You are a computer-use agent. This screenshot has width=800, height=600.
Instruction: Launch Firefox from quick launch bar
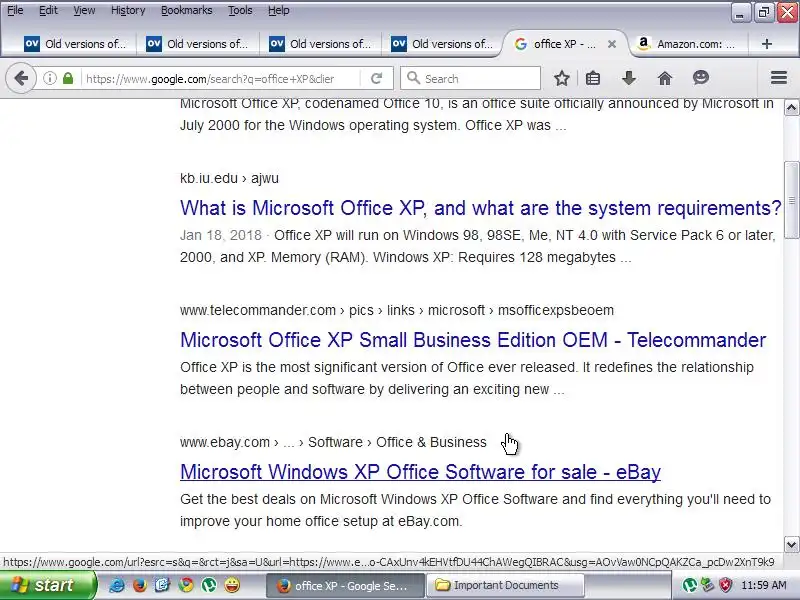click(139, 585)
